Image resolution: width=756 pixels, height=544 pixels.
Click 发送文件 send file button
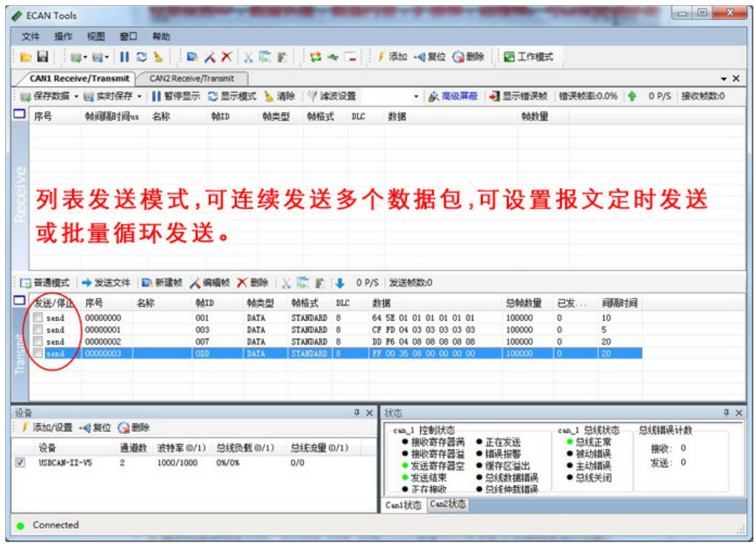point(106,283)
